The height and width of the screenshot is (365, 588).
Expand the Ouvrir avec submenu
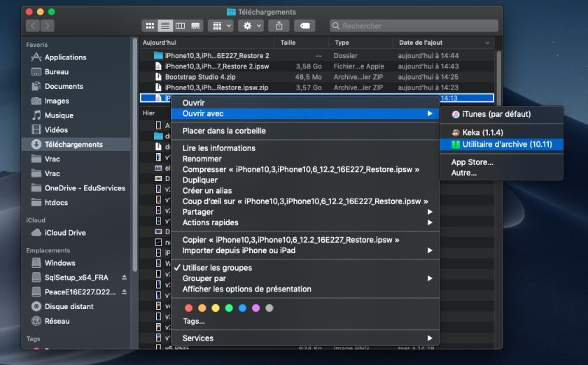[x=305, y=113]
